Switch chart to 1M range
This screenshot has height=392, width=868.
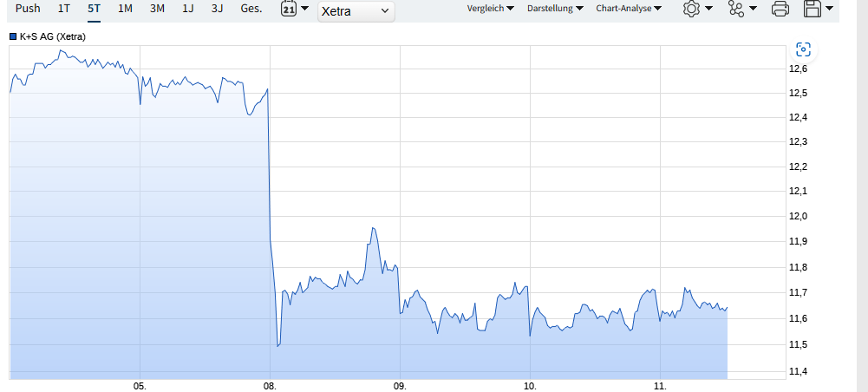click(x=125, y=9)
